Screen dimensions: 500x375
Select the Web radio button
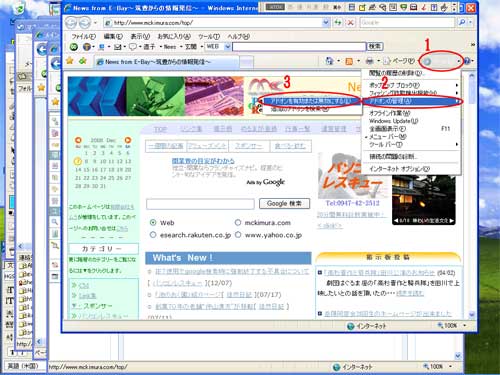153,222
